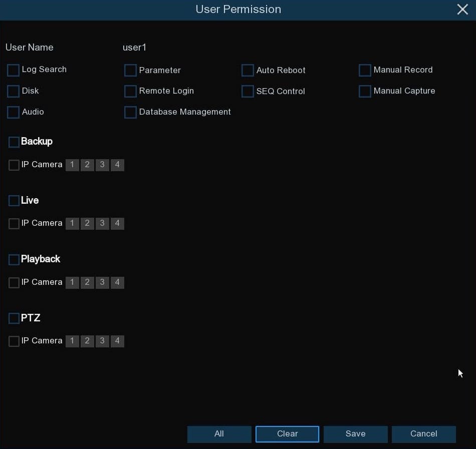This screenshot has height=449, width=476.
Task: Toggle the Disk permission checkbox
Action: [14, 91]
